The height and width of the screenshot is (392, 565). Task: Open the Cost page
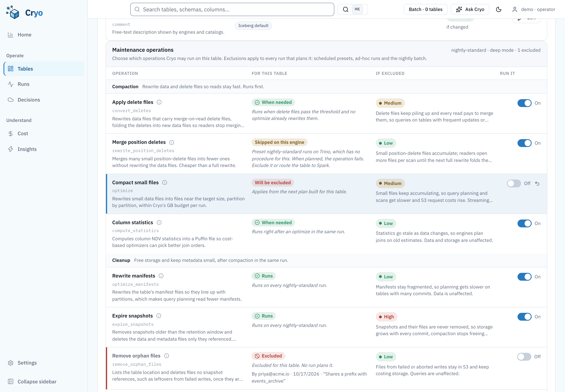point(44,134)
